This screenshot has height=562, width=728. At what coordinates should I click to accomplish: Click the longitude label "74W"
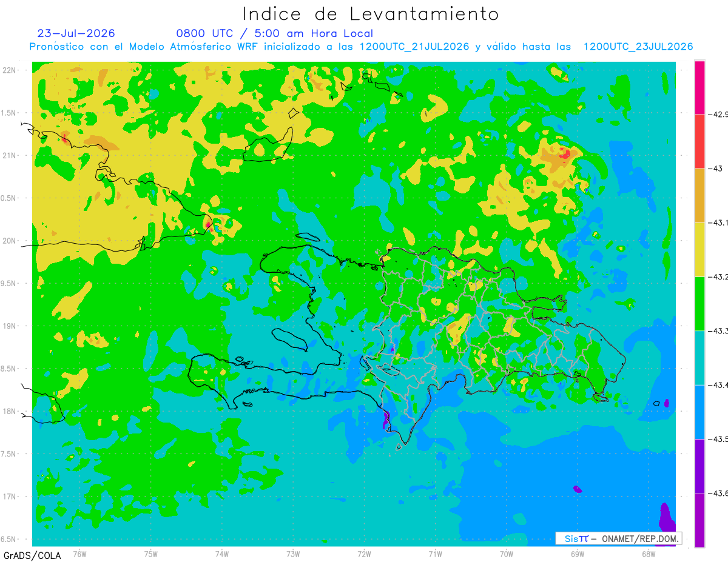pos(222,554)
